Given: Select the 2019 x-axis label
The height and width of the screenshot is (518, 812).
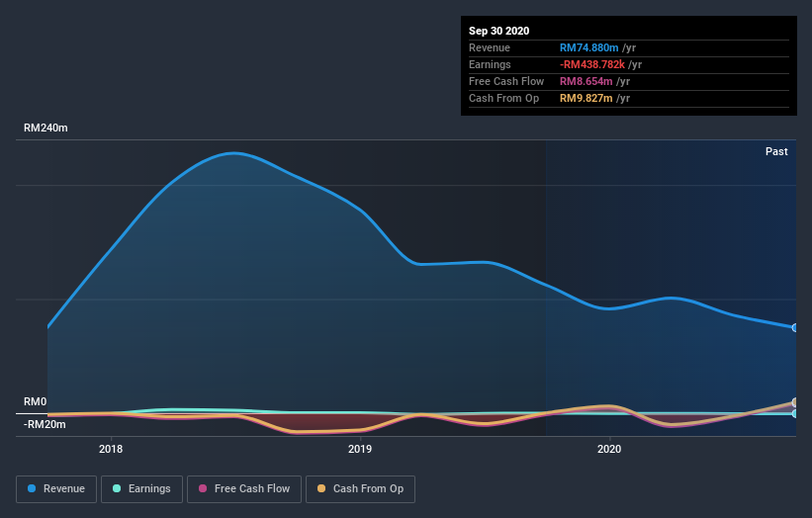Looking at the screenshot, I should pyautogui.click(x=360, y=449).
